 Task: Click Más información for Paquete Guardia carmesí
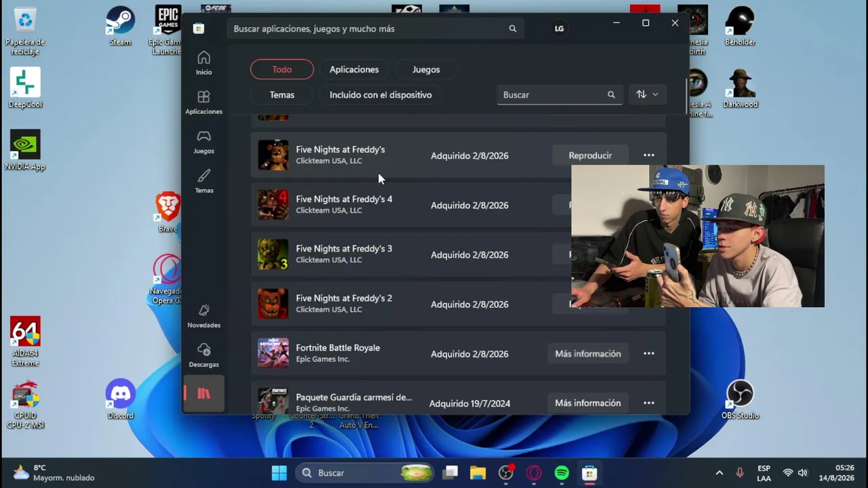[x=588, y=403]
